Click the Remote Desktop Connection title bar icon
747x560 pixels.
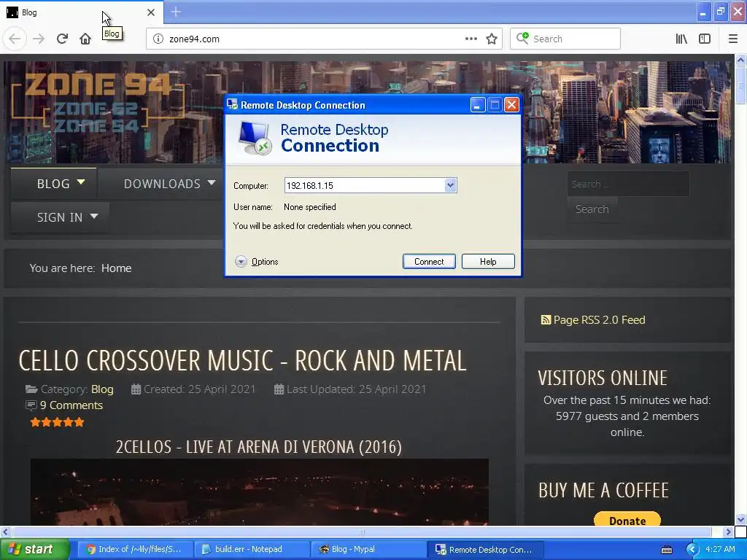233,104
